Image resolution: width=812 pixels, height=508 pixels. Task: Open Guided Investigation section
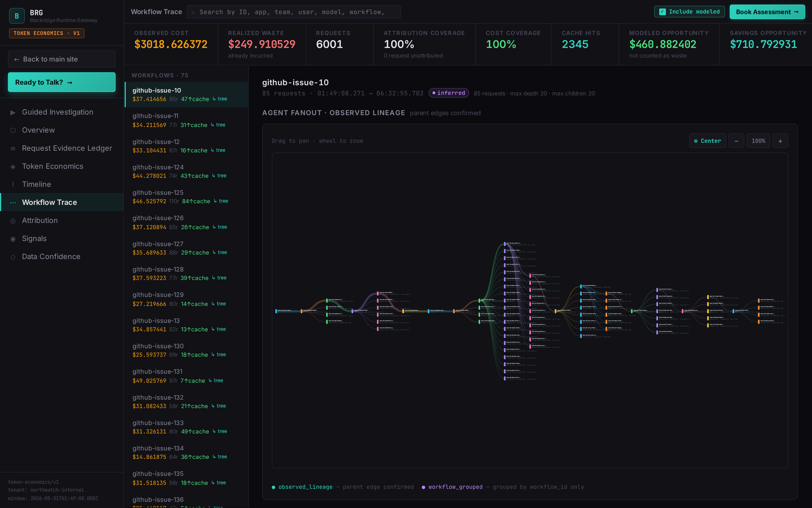click(x=62, y=112)
